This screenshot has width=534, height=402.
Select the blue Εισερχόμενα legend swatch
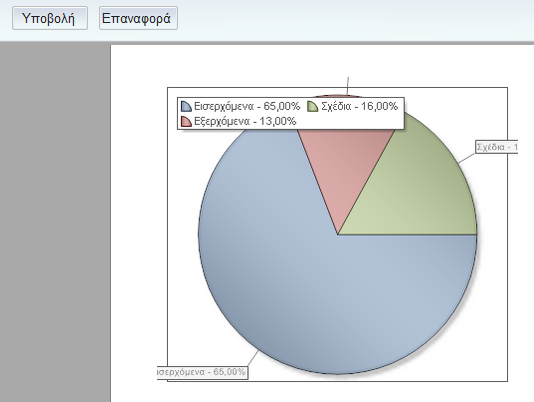tap(186, 106)
